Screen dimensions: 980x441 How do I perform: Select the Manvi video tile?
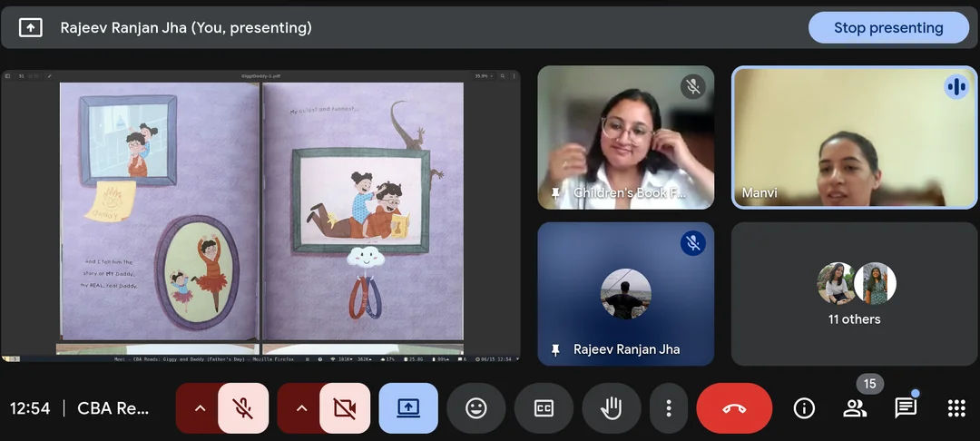pos(855,137)
